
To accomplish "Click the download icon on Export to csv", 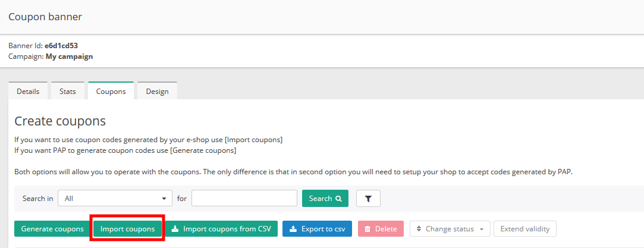I will 293,229.
